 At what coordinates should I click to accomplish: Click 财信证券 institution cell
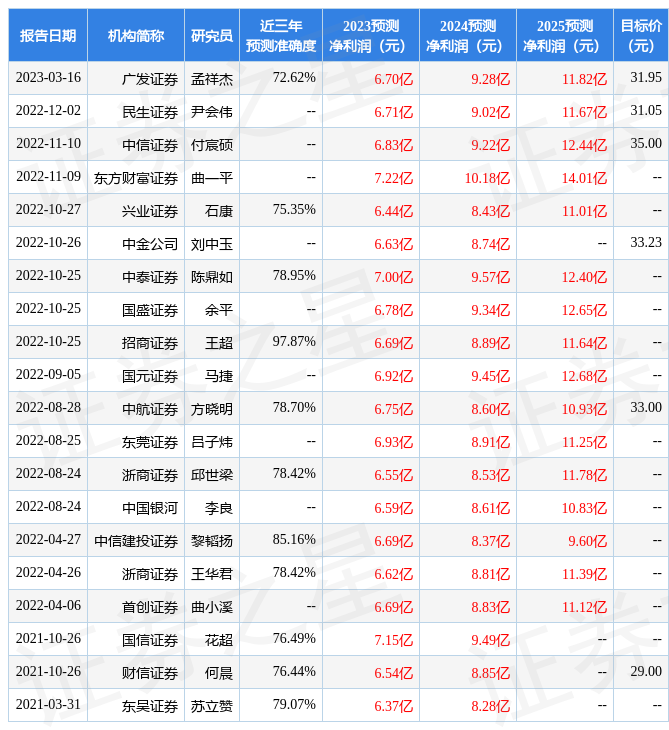pyautogui.click(x=150, y=674)
